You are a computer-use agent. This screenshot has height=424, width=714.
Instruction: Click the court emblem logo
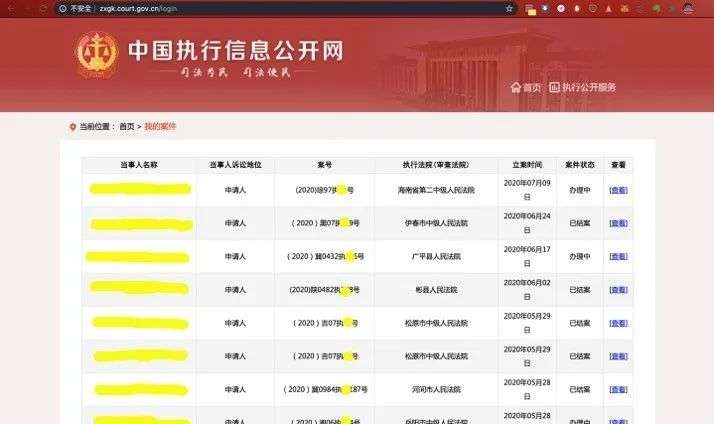click(97, 54)
